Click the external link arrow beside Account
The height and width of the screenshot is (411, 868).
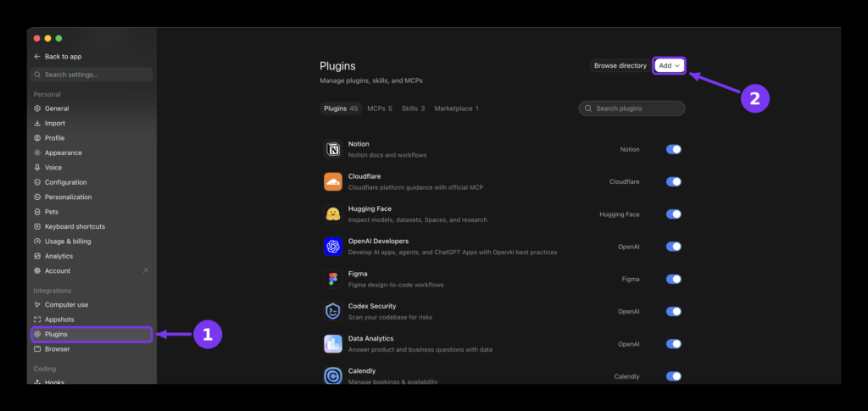145,270
